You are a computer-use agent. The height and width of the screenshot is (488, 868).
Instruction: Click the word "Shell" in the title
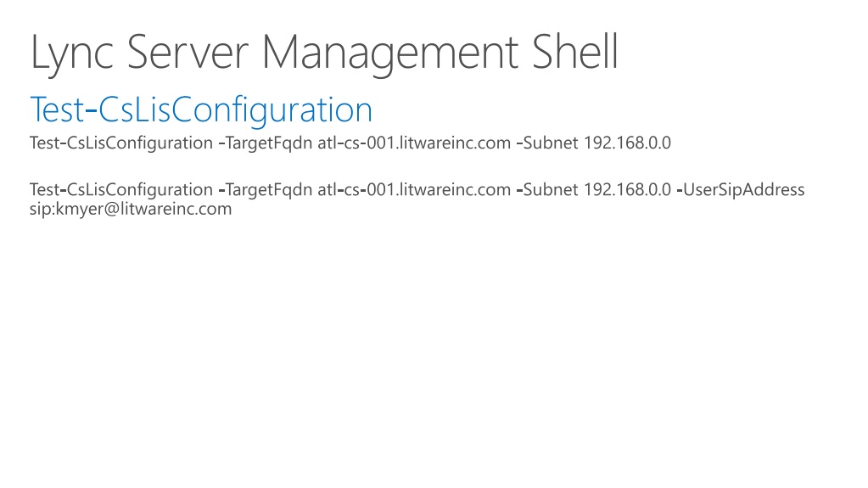[574, 52]
